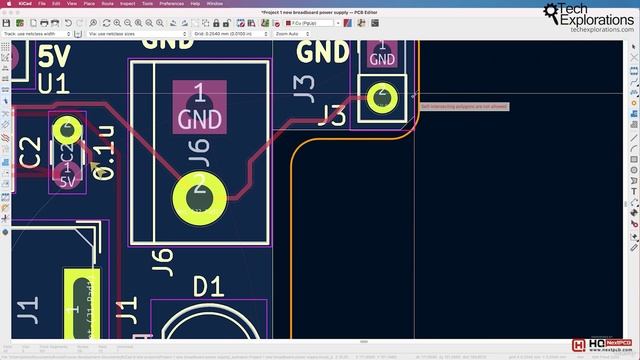Viewport: 640px width, 360px height.
Task: Open the F.Cu layer selector dropdown
Action: pos(312,23)
